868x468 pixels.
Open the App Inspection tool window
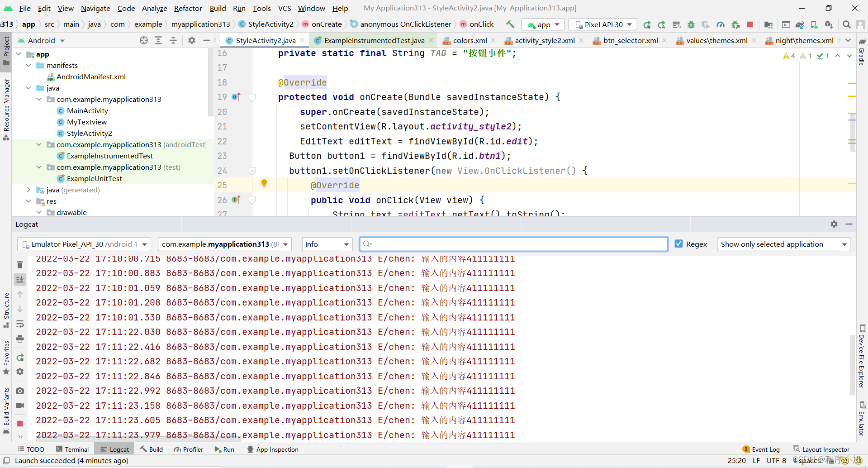(273, 449)
